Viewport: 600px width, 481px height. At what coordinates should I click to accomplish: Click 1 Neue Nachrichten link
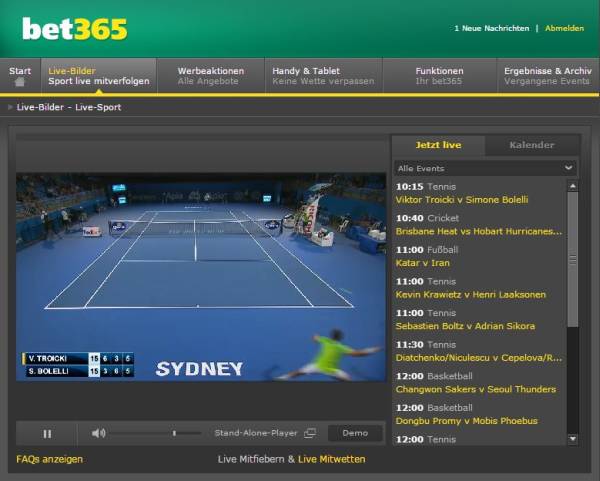492,28
